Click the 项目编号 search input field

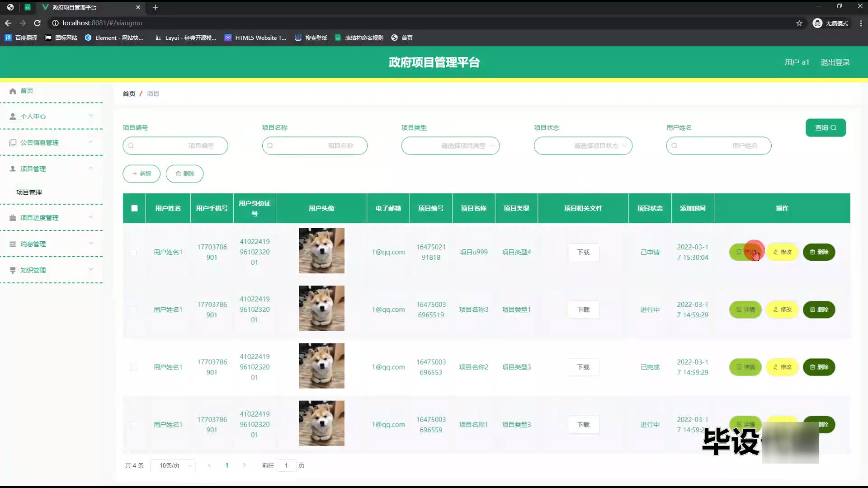pyautogui.click(x=175, y=146)
